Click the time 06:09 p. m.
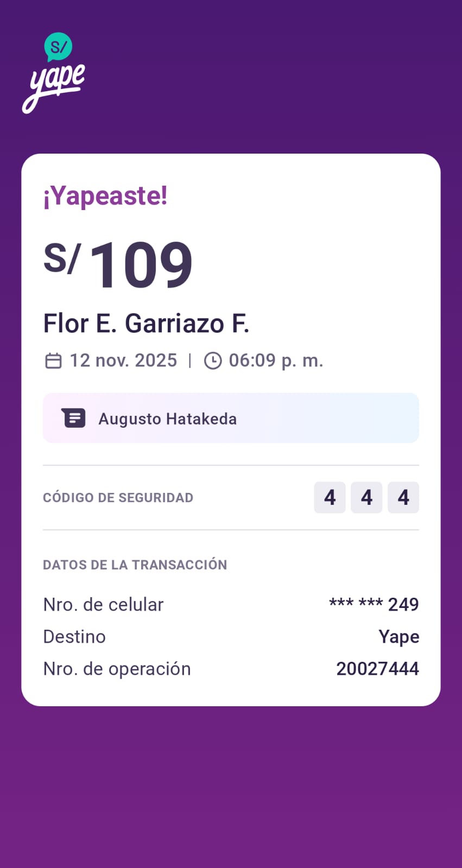The width and height of the screenshot is (462, 868). [x=276, y=360]
